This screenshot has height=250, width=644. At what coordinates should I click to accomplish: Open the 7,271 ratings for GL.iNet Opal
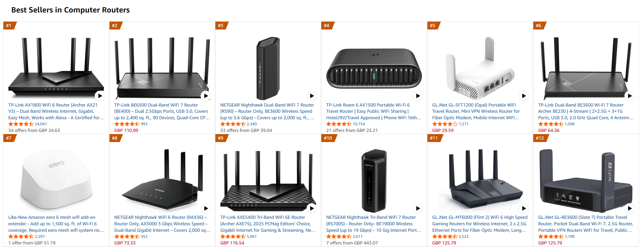[x=463, y=124]
